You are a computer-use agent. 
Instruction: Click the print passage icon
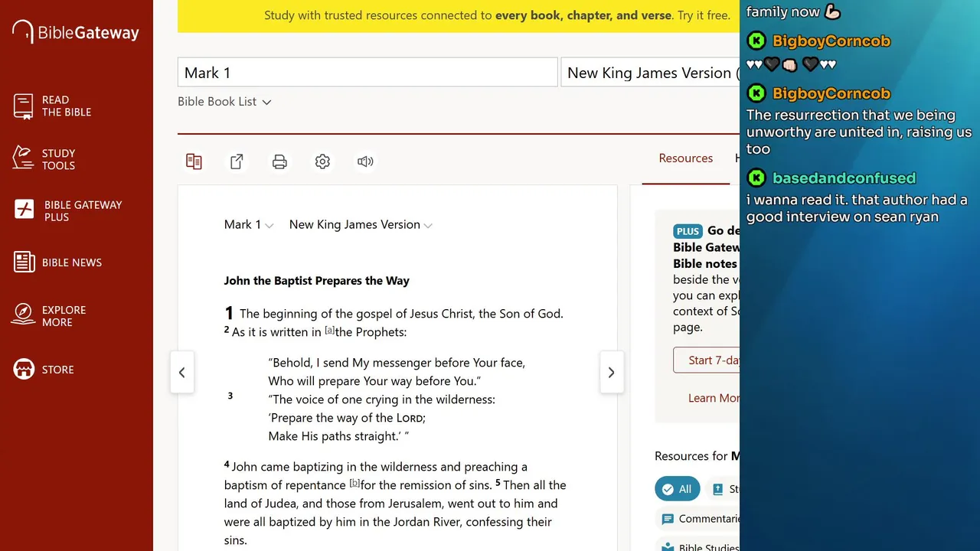279,161
